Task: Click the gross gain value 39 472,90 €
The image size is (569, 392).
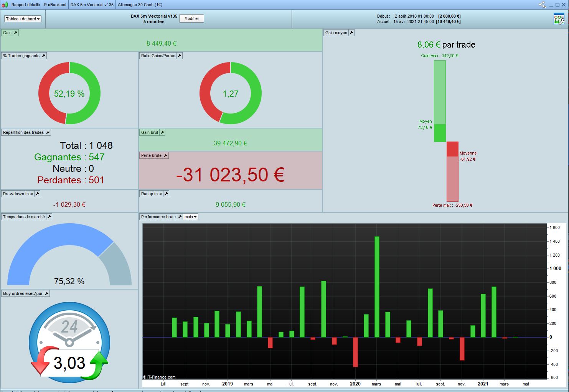Action: coord(230,143)
